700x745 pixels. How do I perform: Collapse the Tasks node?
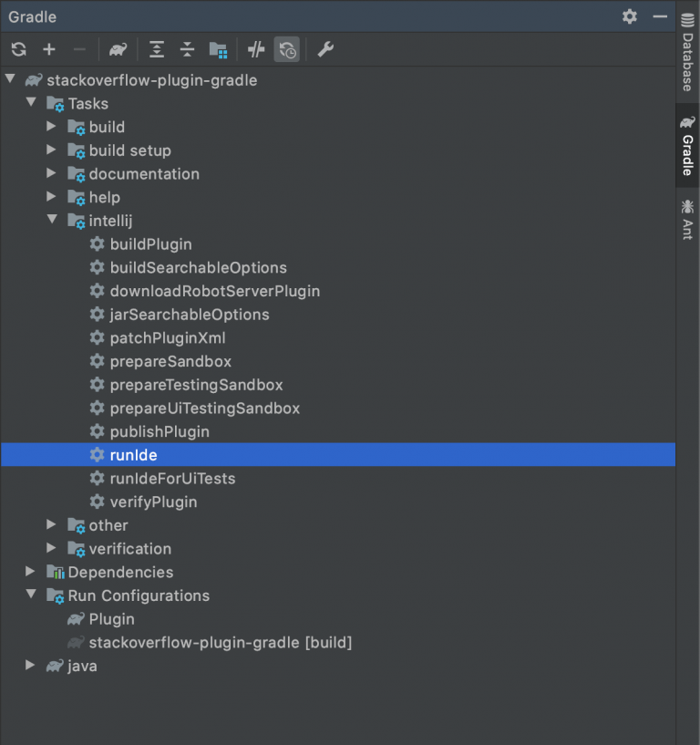(31, 102)
